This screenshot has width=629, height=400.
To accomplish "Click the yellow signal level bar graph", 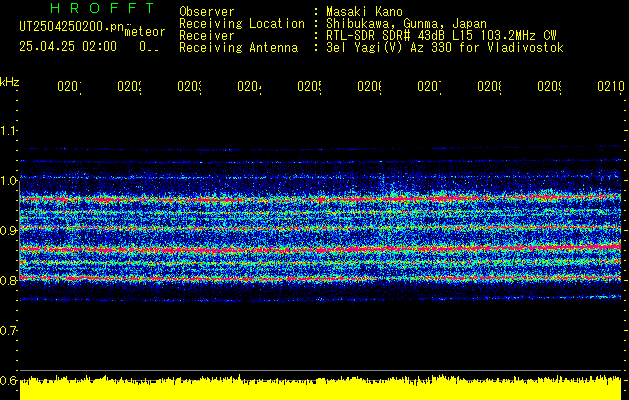I will [320, 388].
